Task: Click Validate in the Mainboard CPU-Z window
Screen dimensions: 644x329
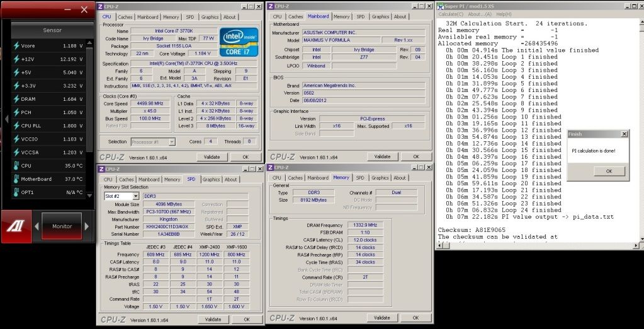Action: (382, 156)
